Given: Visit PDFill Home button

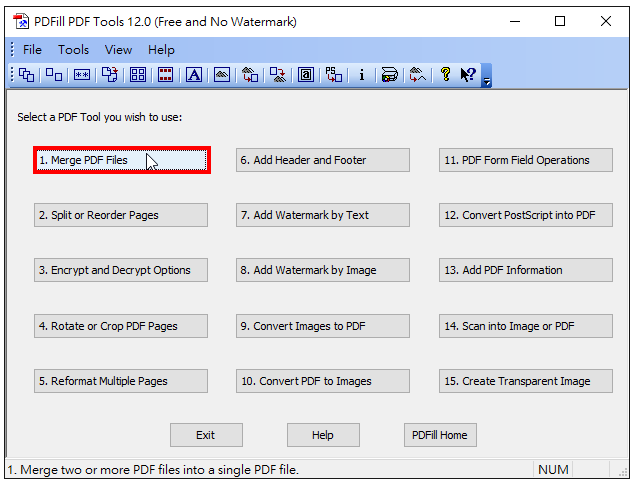Looking at the screenshot, I should (440, 435).
